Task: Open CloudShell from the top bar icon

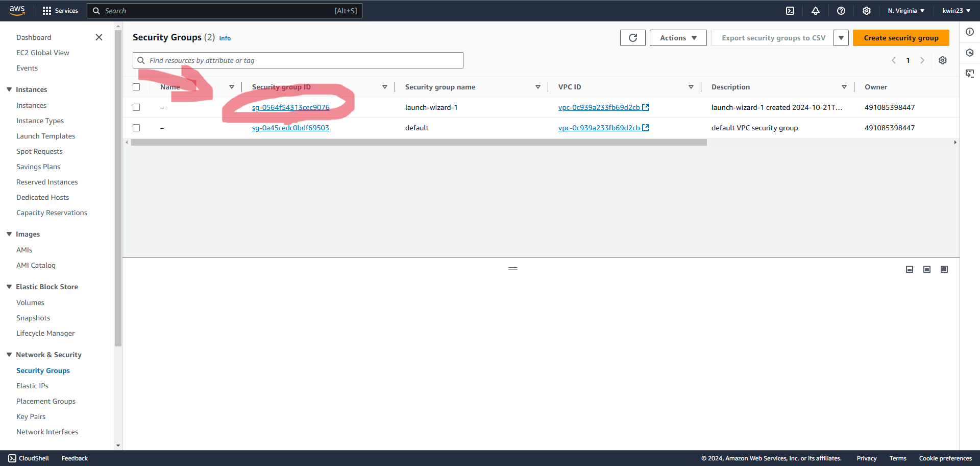Action: 790,11
